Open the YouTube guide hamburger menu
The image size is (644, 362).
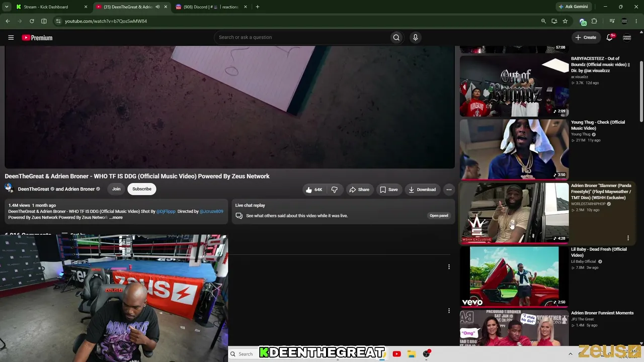(11, 37)
